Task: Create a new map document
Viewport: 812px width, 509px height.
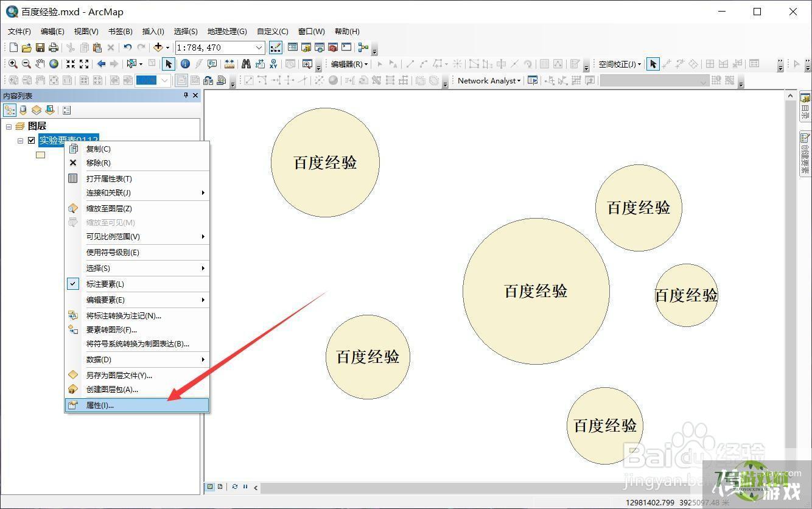Action: point(13,47)
